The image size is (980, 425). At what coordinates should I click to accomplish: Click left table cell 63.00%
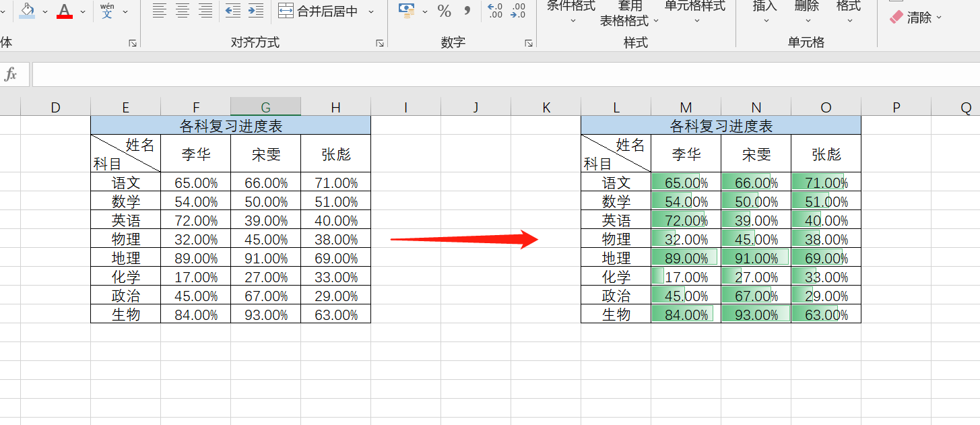[336, 315]
